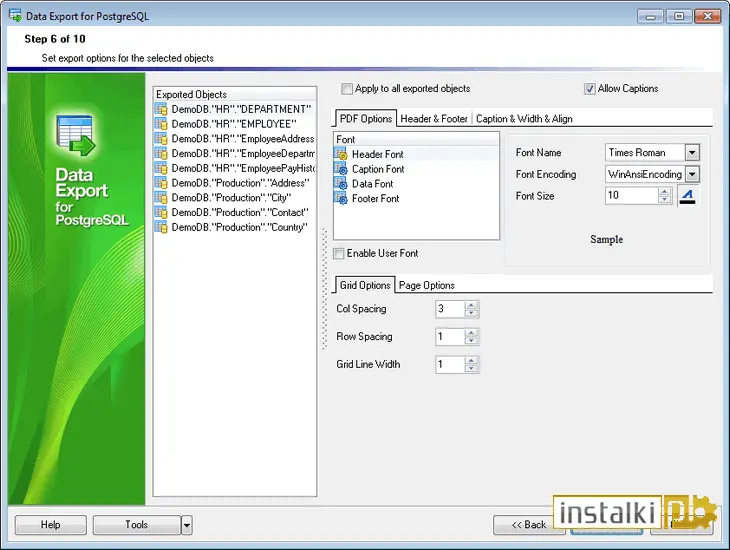The height and width of the screenshot is (550, 730).
Task: Click the Col Spacing input field
Action: tap(450, 309)
